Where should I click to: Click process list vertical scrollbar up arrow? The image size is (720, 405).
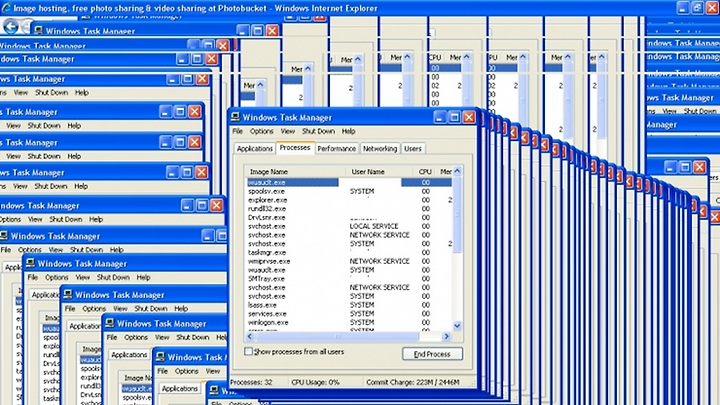click(457, 171)
